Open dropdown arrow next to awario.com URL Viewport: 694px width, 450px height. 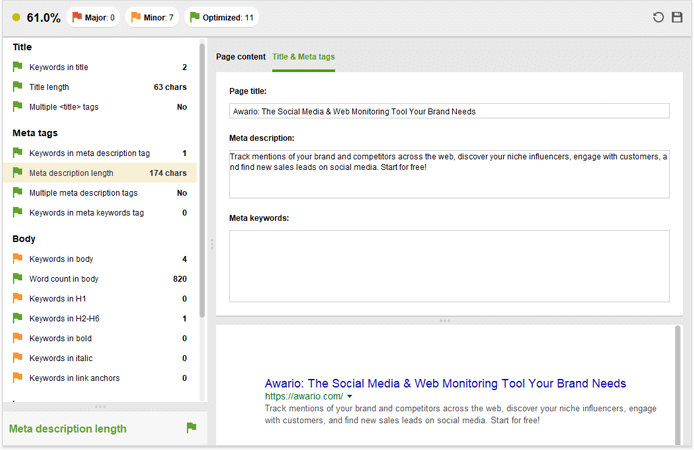(x=350, y=396)
